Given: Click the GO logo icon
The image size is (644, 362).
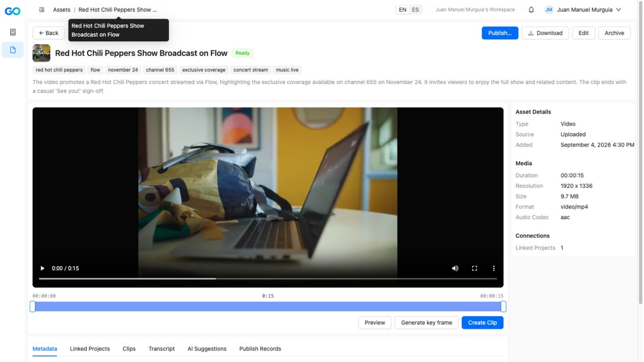Looking at the screenshot, I should tap(13, 11).
